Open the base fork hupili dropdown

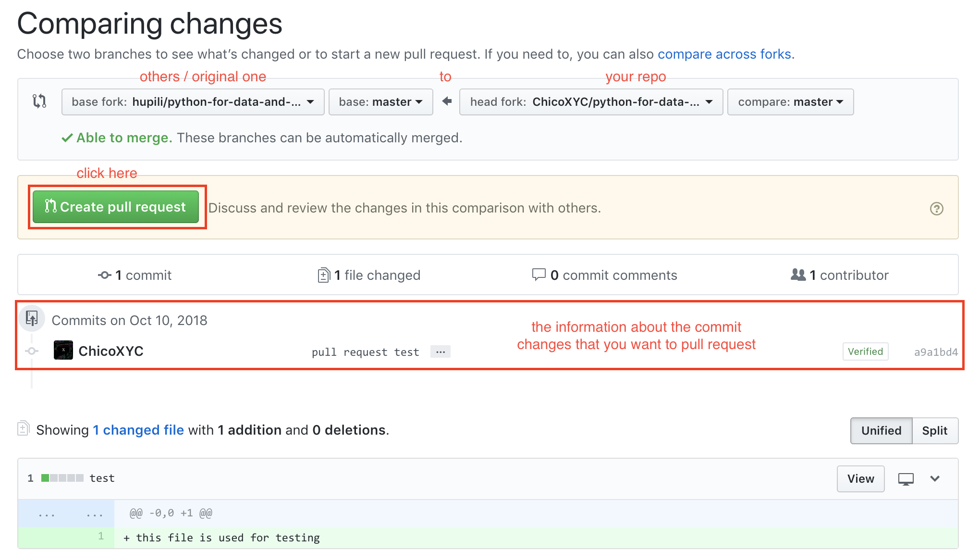193,102
